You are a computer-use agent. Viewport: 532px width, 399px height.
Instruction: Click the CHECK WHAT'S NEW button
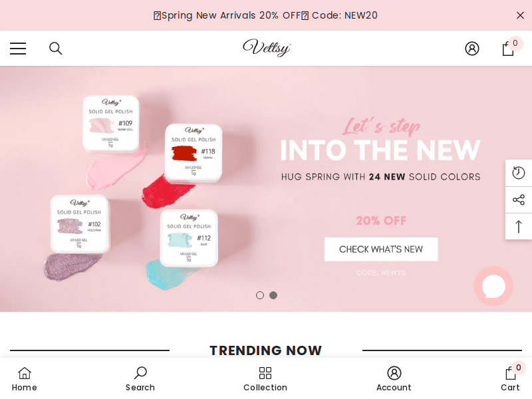click(x=381, y=249)
